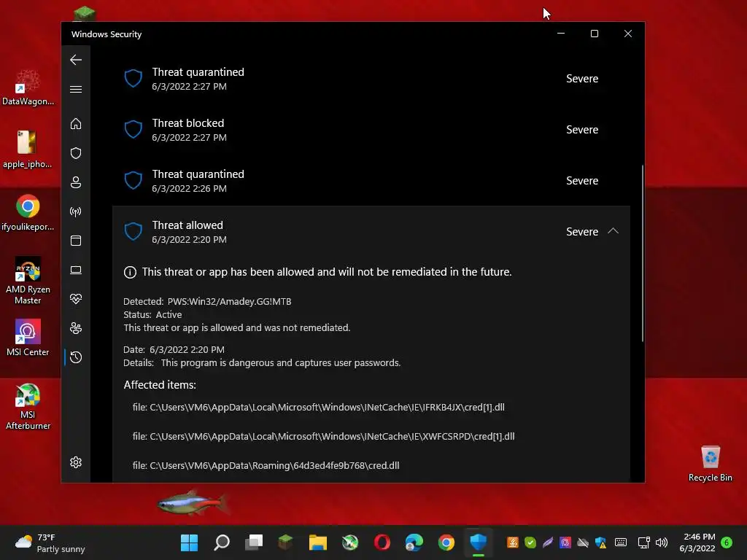Open Microsoft Edge from taskbar

[414, 542]
